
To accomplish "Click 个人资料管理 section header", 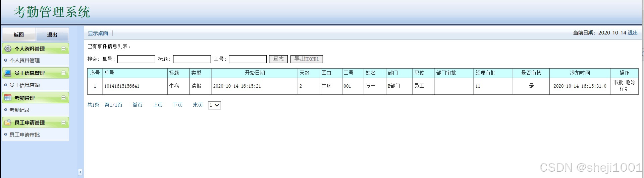I will pyautogui.click(x=36, y=49).
